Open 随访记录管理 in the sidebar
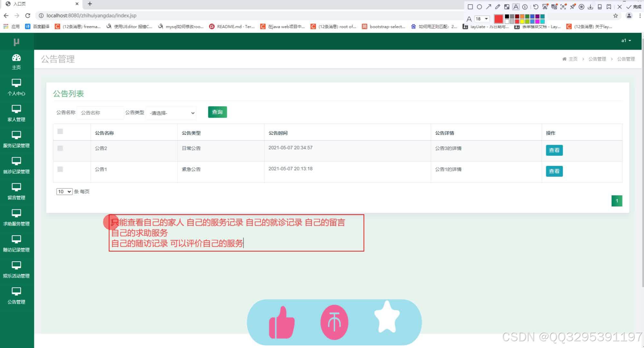This screenshot has width=644, height=348. [16, 244]
